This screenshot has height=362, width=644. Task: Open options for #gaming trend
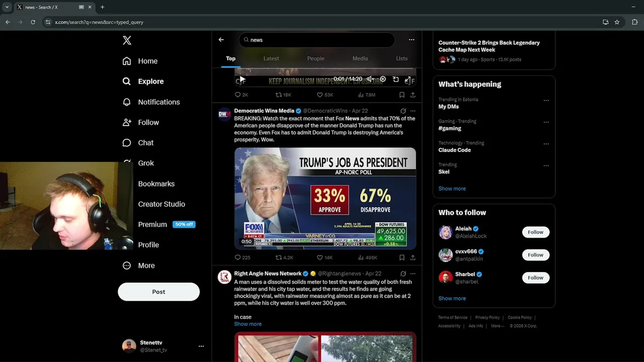pos(546,122)
